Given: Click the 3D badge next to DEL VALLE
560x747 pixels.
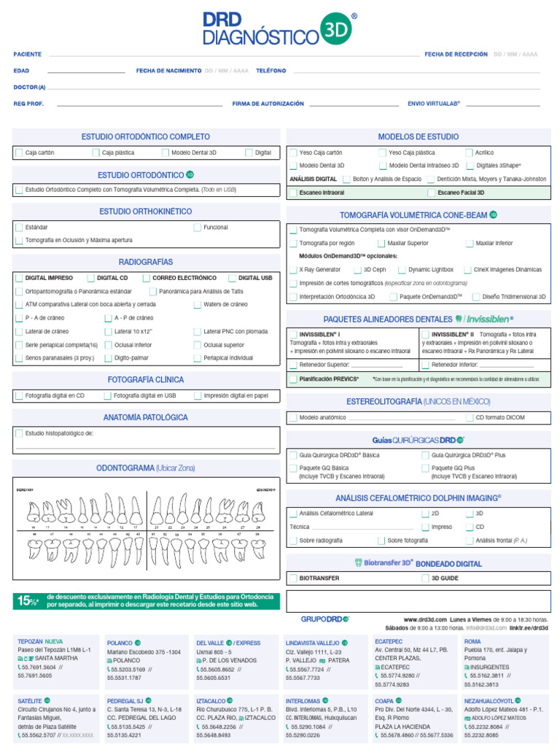Looking at the screenshot, I should tap(229, 643).
